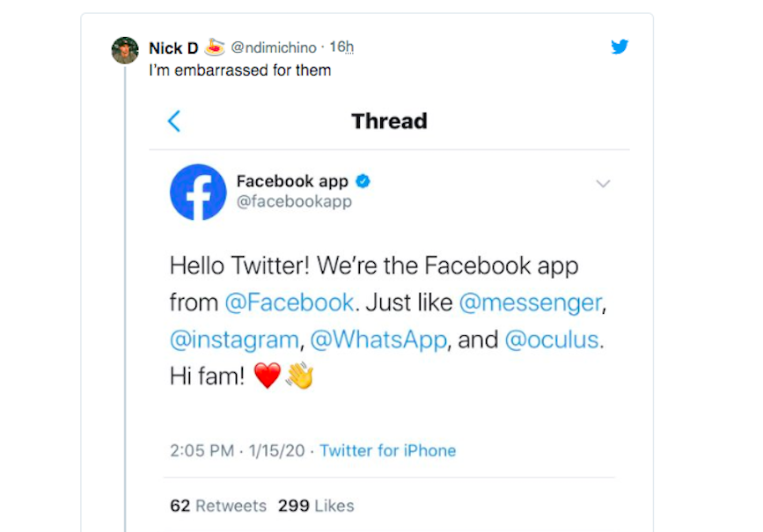Go back using the blue back arrow

click(174, 121)
